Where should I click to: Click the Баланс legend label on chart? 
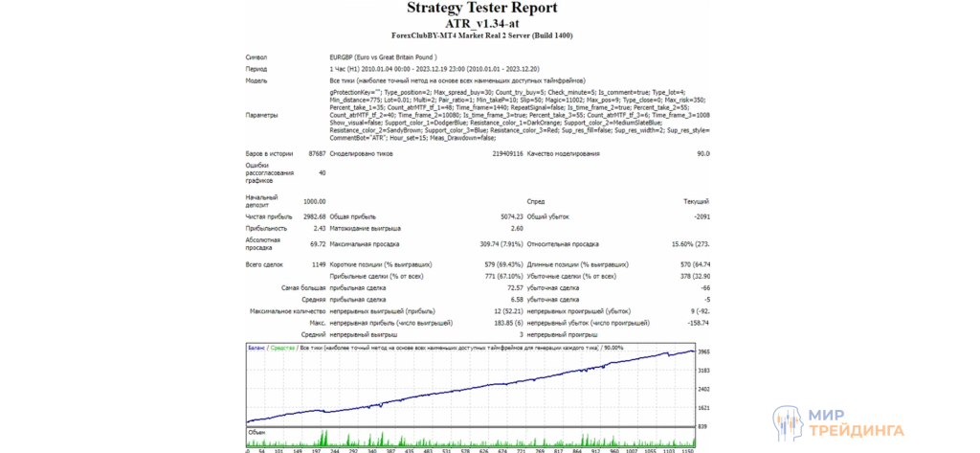pyautogui.click(x=256, y=348)
